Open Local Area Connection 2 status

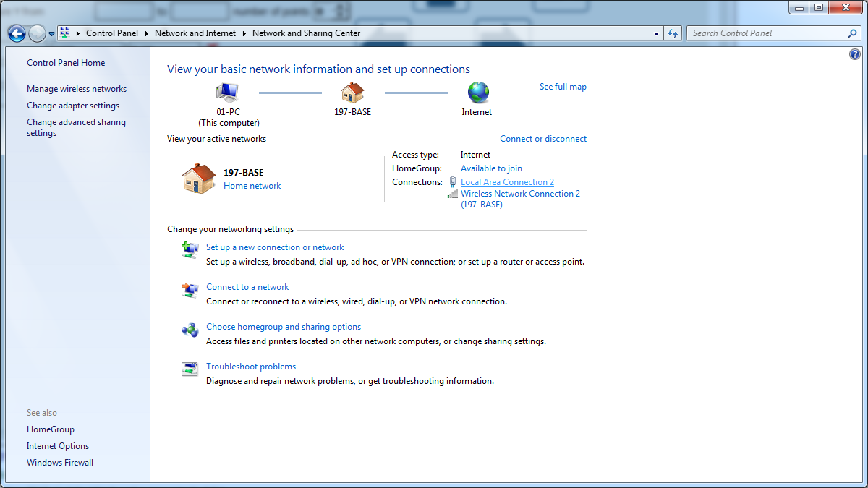[x=507, y=182]
